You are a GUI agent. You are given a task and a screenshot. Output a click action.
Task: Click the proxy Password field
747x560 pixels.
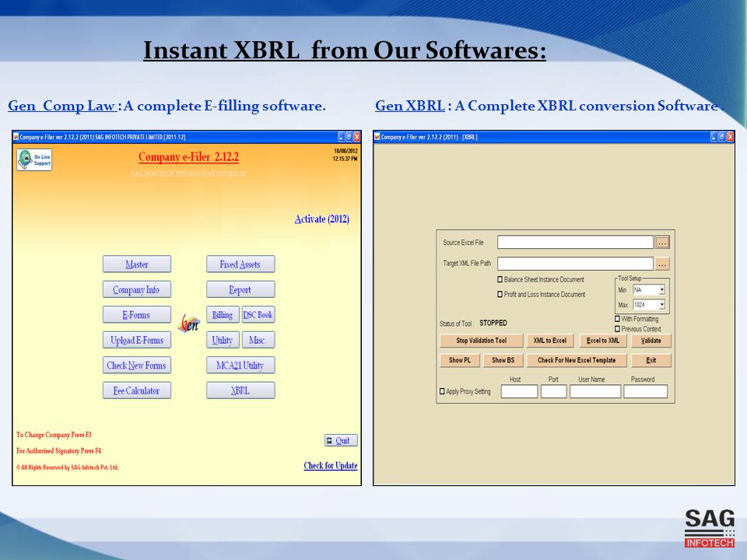coord(646,391)
